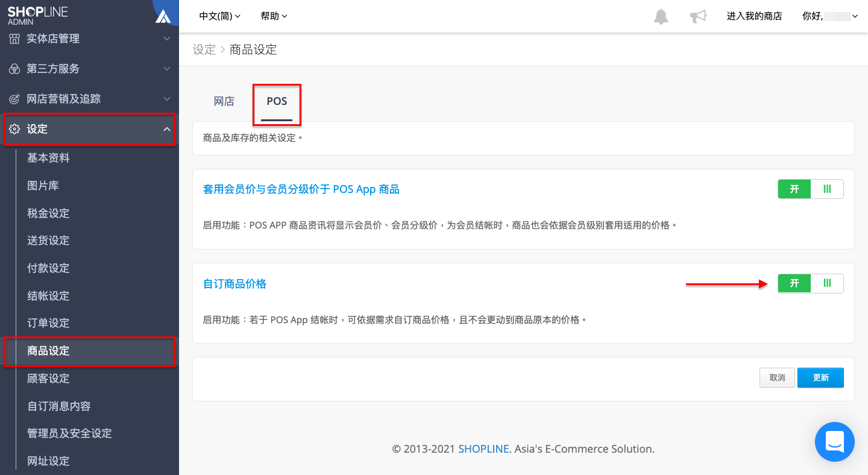This screenshot has height=475, width=868.
Task: Expand the 网店营销及追踪 chevron
Action: (x=167, y=99)
